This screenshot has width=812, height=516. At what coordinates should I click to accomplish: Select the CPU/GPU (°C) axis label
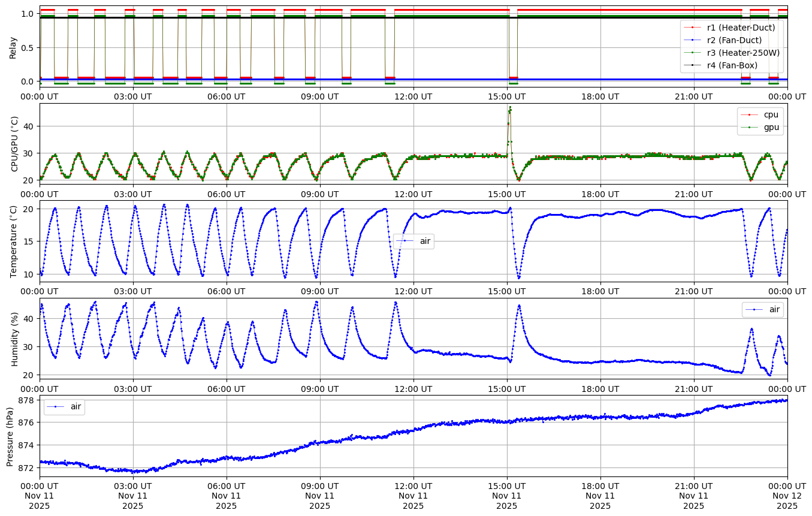coord(14,144)
